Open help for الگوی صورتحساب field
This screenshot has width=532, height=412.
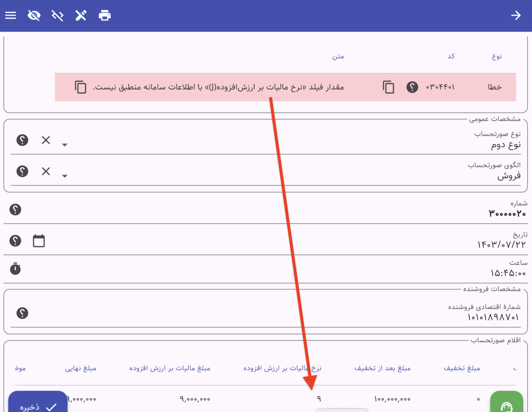(22, 171)
